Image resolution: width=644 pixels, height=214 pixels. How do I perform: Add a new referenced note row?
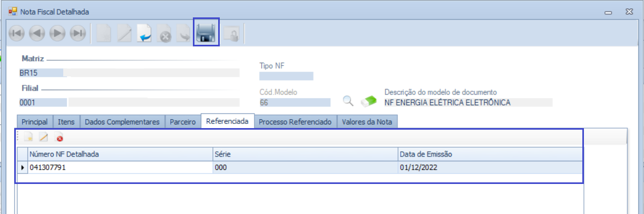pyautogui.click(x=28, y=138)
